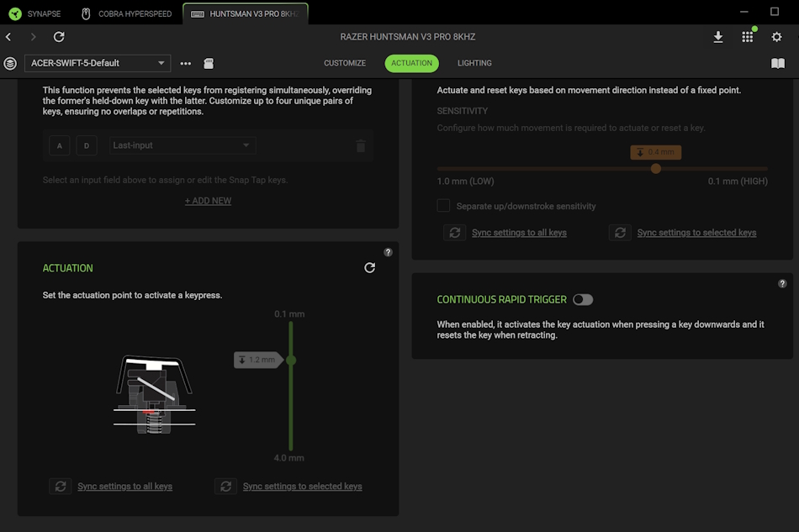Switch to the Cobra Hyperspeed device tab
The height and width of the screenshot is (532, 799).
tap(126, 13)
